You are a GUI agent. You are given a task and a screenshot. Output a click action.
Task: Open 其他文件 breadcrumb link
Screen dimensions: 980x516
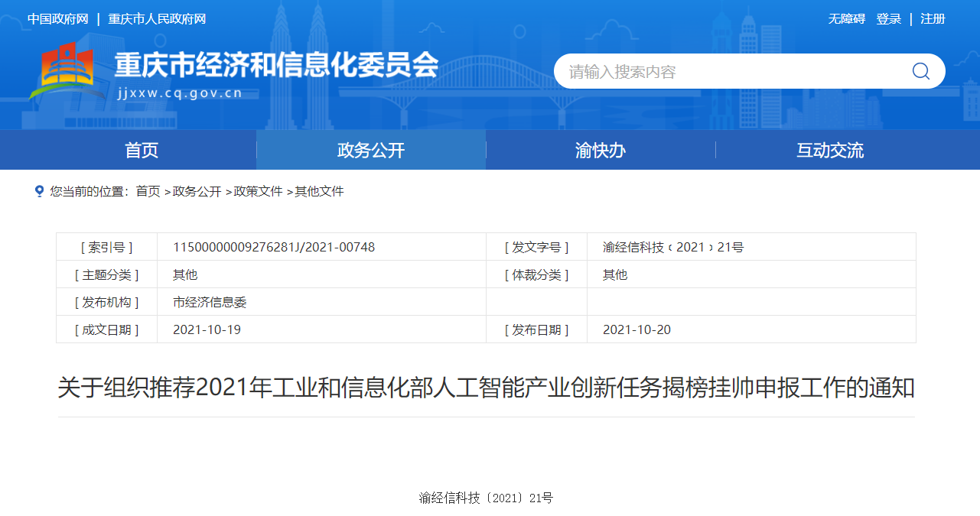pyautogui.click(x=319, y=191)
